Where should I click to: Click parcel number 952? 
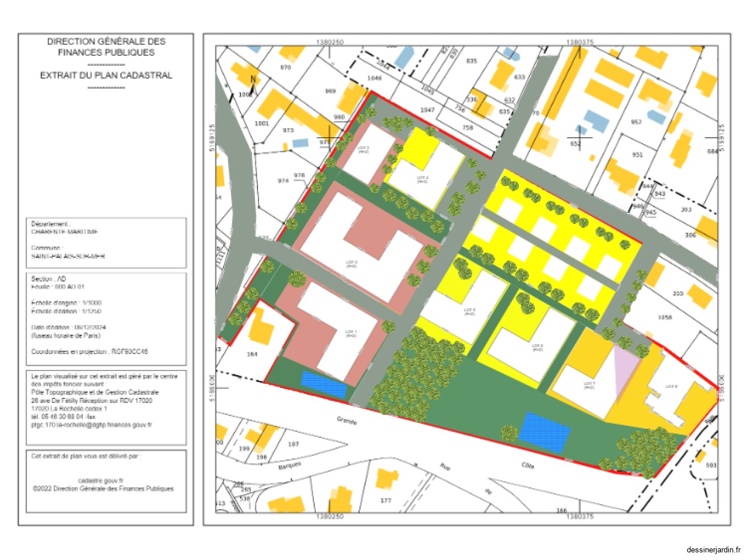tap(636, 122)
